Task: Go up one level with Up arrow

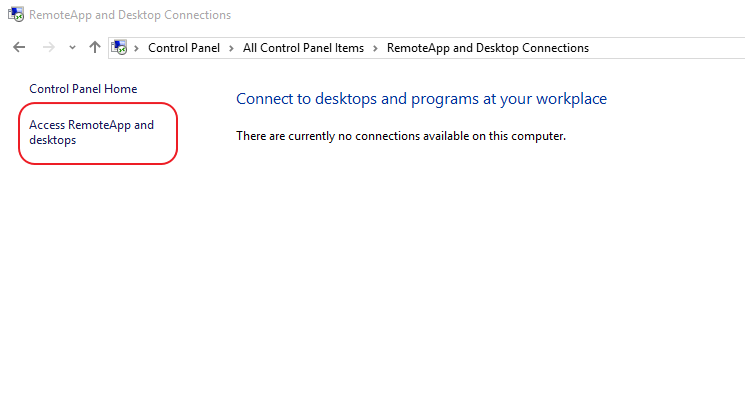Action: (x=95, y=47)
